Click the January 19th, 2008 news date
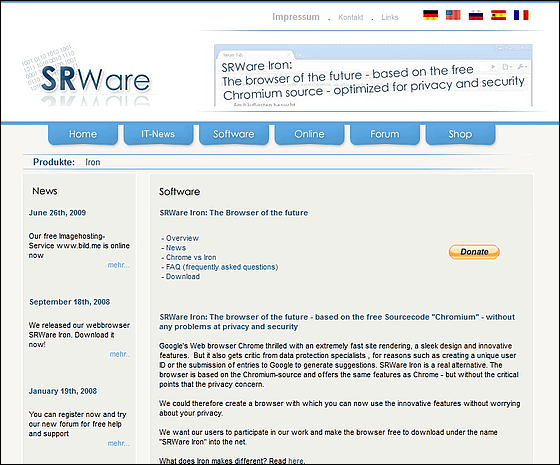Screen dimensions: 560x465 point(62,391)
